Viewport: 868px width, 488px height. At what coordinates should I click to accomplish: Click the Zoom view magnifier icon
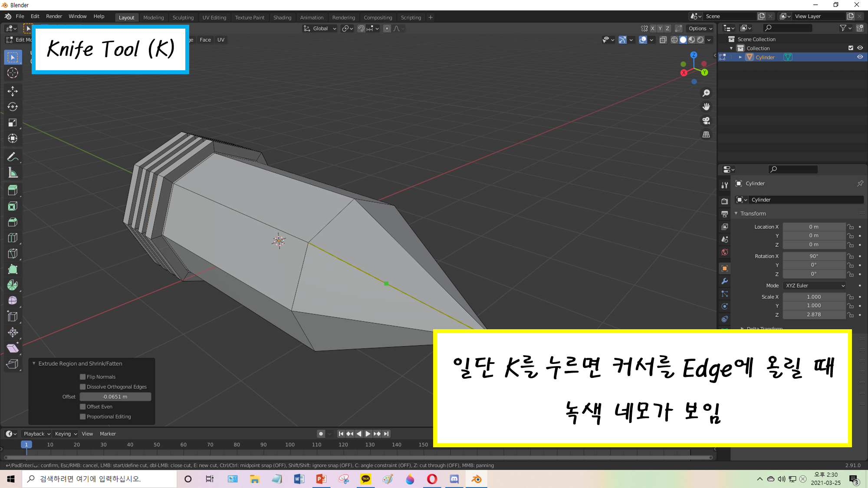click(706, 93)
